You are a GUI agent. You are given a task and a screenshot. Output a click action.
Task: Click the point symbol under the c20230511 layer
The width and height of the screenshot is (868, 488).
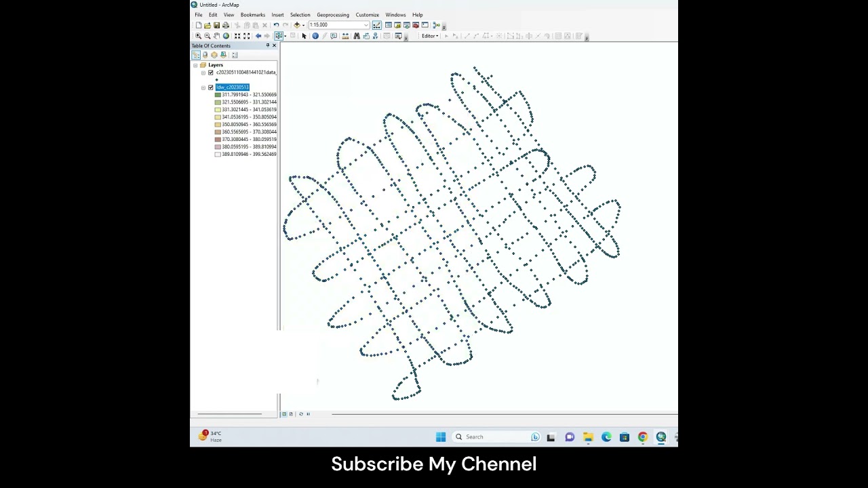(x=217, y=80)
